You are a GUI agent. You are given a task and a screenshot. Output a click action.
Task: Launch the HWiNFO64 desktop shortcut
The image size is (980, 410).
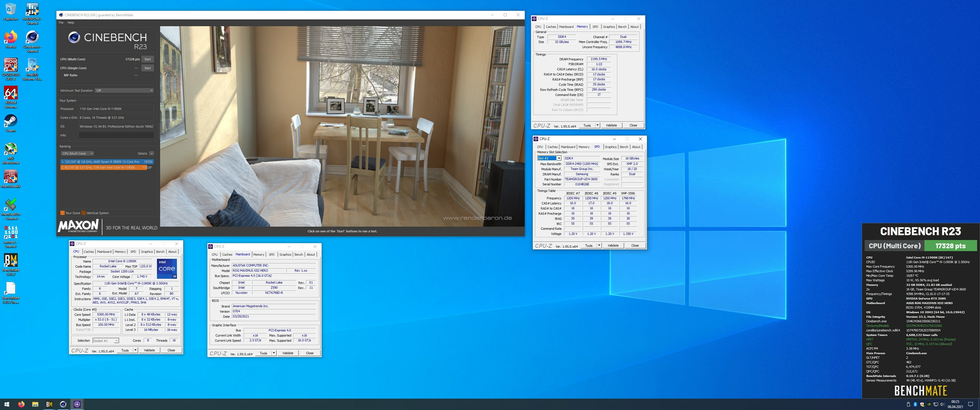(x=32, y=13)
